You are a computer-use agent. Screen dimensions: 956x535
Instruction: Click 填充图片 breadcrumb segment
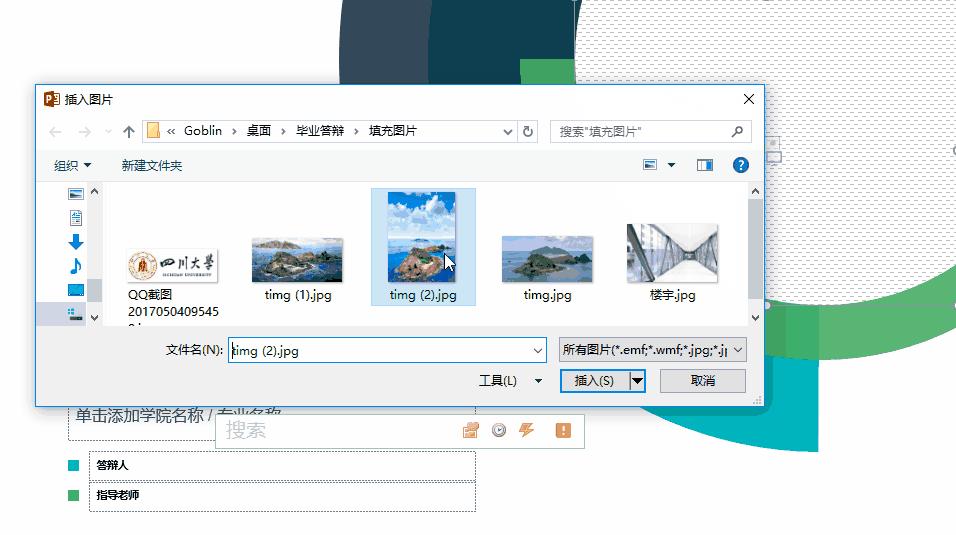coord(393,131)
